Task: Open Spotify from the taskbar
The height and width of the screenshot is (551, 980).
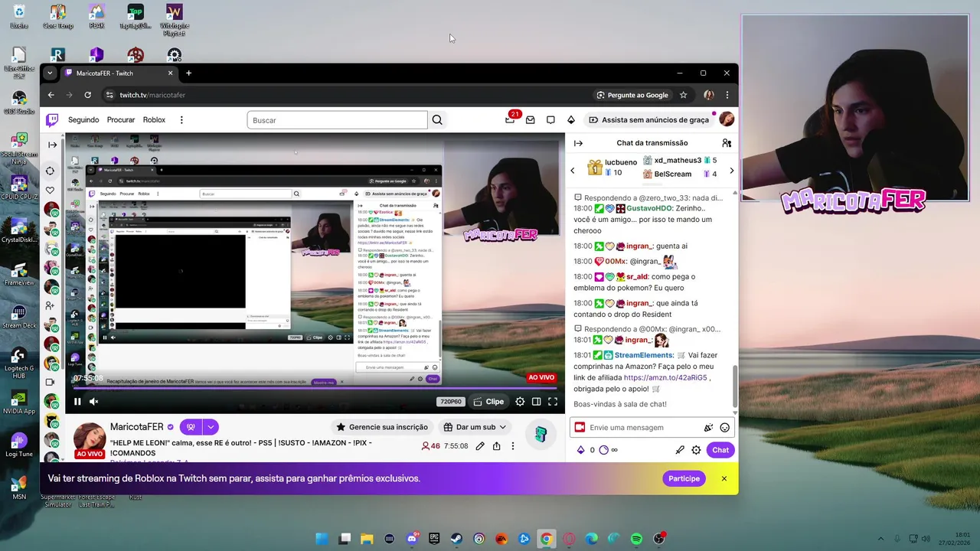Action: click(x=636, y=539)
